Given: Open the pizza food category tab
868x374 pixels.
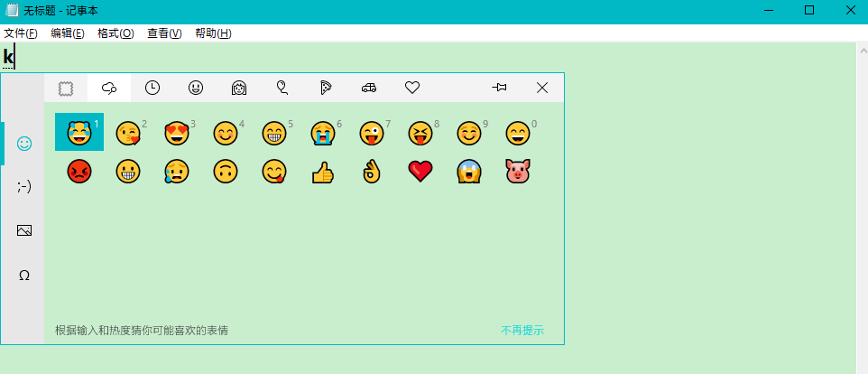Looking at the screenshot, I should pyautogui.click(x=326, y=88).
